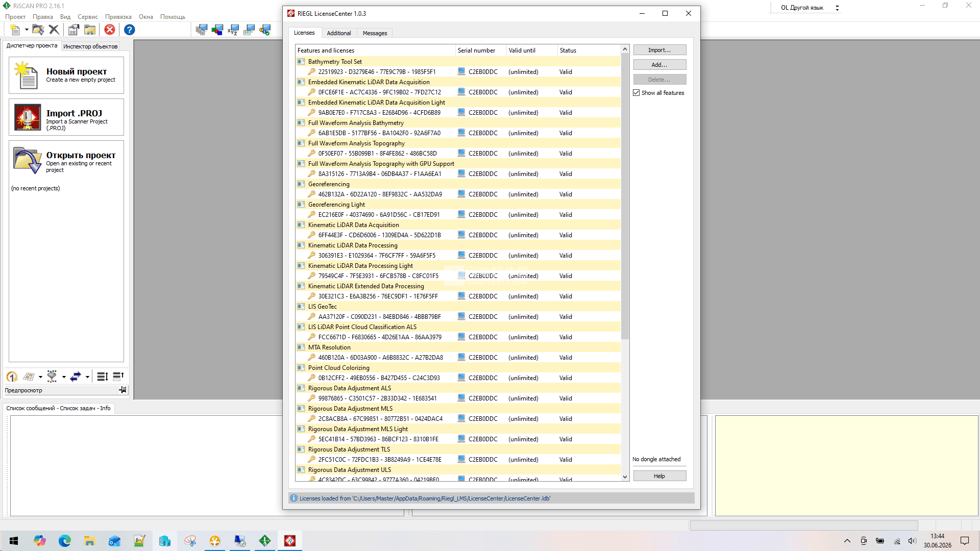Sort by the Valid until column header
This screenshot has width=980, height=551.
coord(532,51)
